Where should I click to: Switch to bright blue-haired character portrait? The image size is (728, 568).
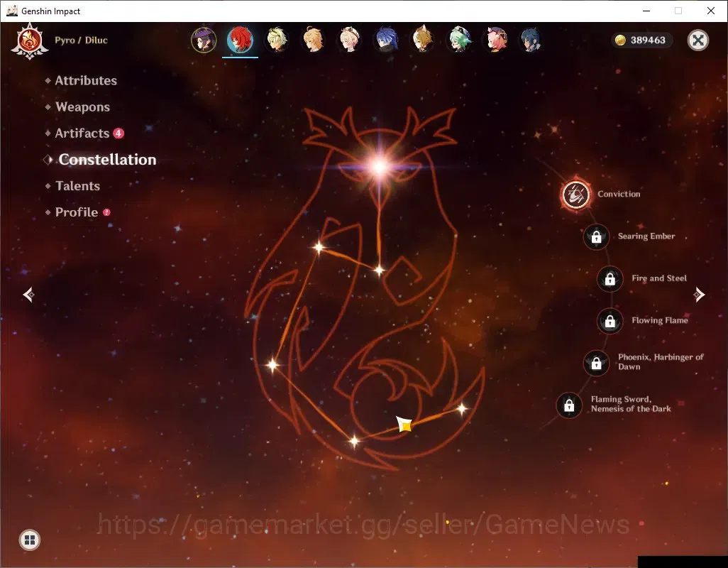tap(386, 40)
